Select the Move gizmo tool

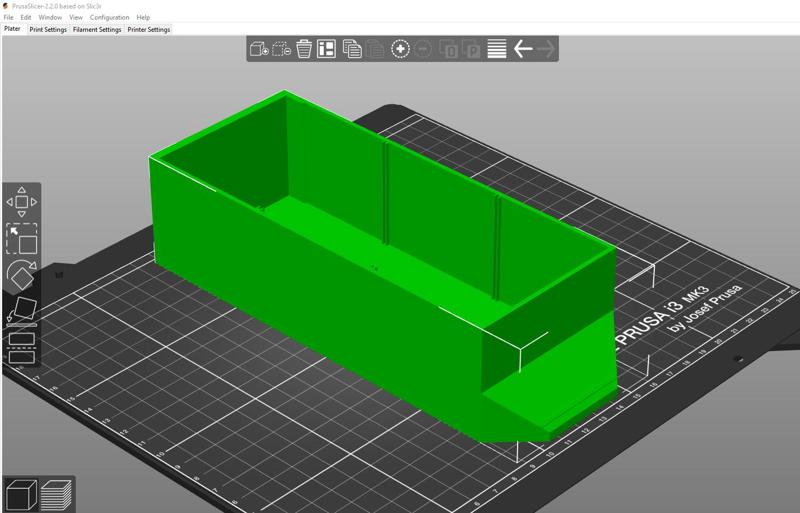pyautogui.click(x=21, y=202)
